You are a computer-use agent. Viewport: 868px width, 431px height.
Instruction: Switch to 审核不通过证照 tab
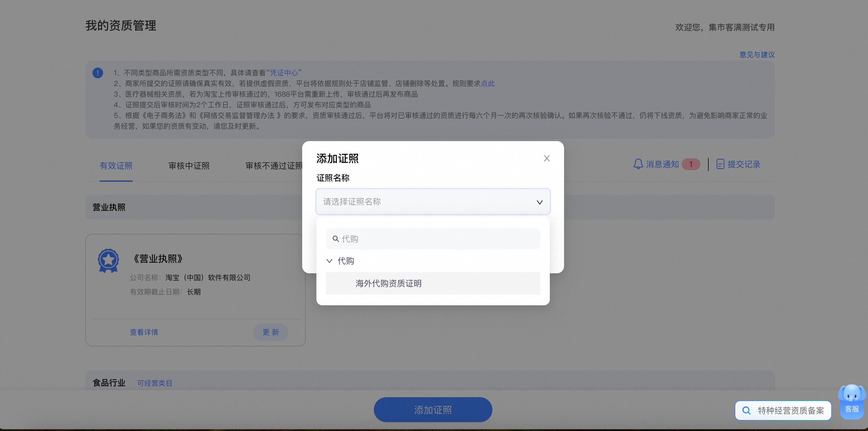point(274,166)
